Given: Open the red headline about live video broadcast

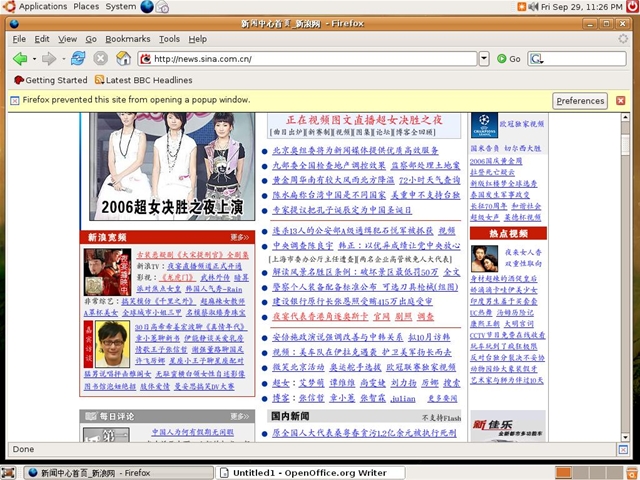Looking at the screenshot, I should pyautogui.click(x=364, y=120).
